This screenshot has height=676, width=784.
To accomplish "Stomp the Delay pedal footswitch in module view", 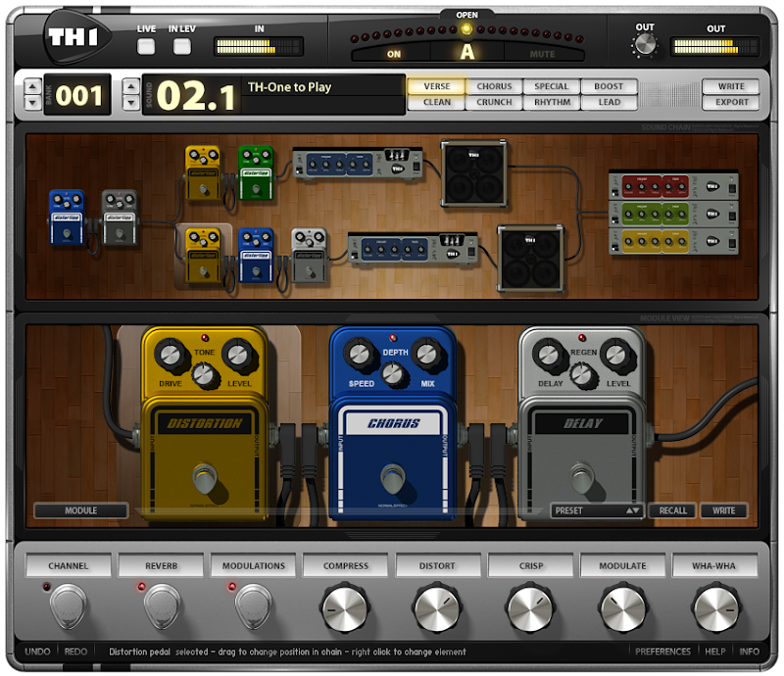I will (581, 476).
